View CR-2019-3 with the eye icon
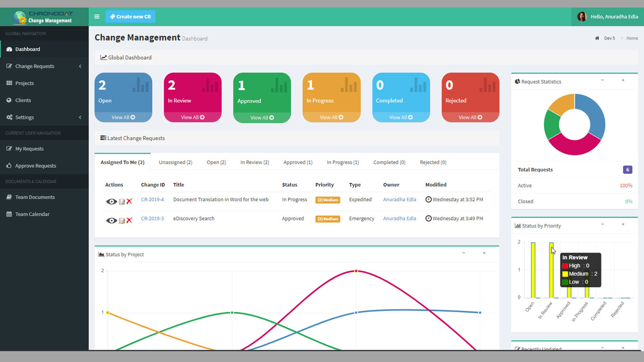Image resolution: width=644 pixels, height=362 pixels. coord(111,220)
